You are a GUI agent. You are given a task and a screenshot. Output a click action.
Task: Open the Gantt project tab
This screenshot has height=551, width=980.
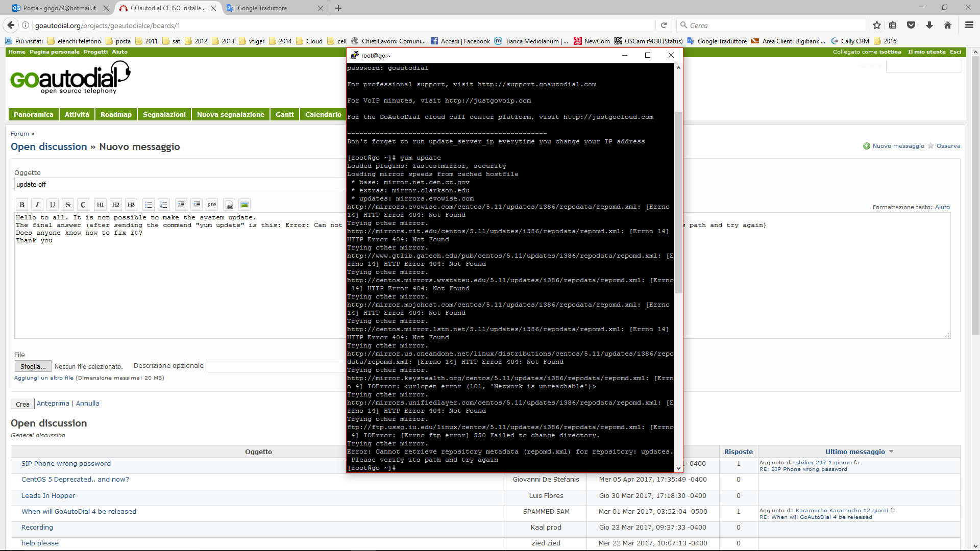285,114
